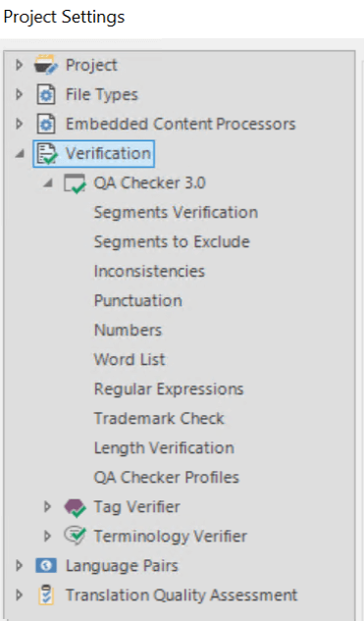
Task: Select Length Verification item
Action: 164,448
